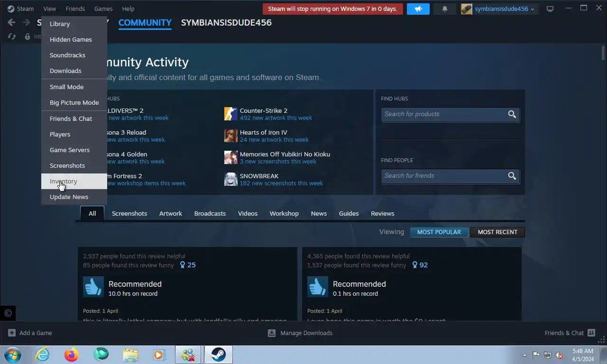Open File Explorer folder on the taskbar
Viewport: 607px width, 364px height.
[x=130, y=355]
